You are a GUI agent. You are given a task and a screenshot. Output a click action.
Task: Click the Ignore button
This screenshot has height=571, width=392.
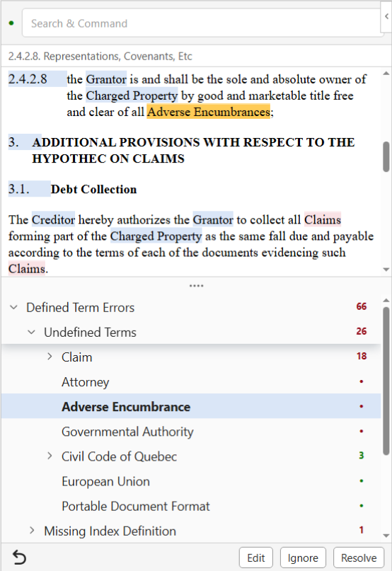(303, 558)
